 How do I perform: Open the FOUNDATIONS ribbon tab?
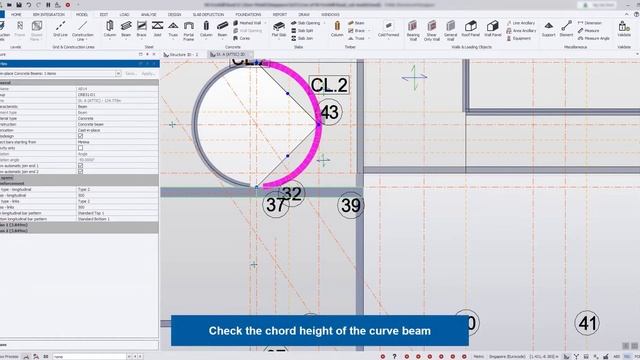248,14
